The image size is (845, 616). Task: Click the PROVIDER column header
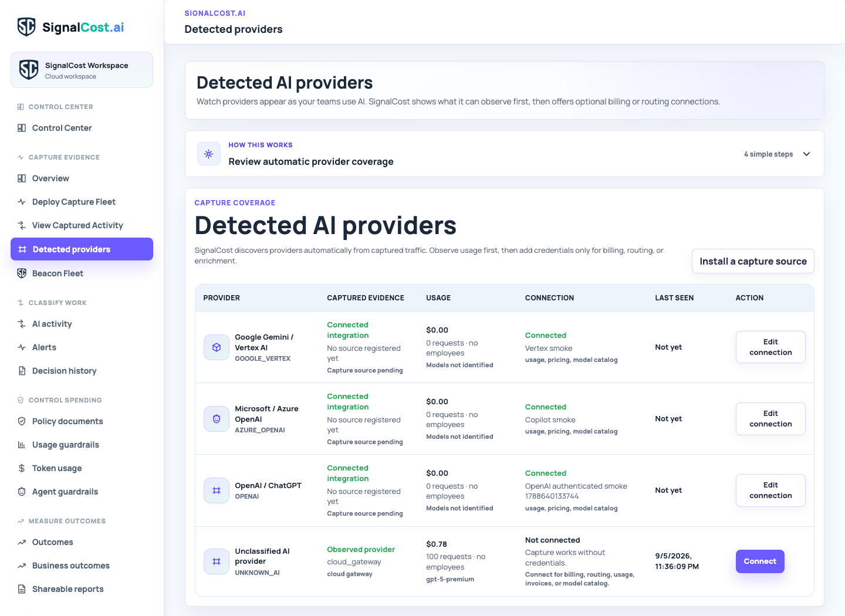point(221,298)
